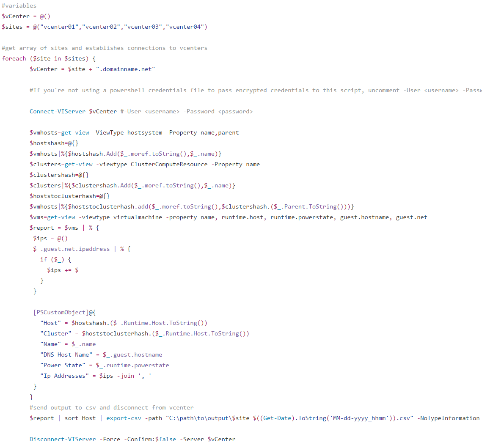Click the $ips = @() assignment
482x448 pixels.
click(50, 239)
